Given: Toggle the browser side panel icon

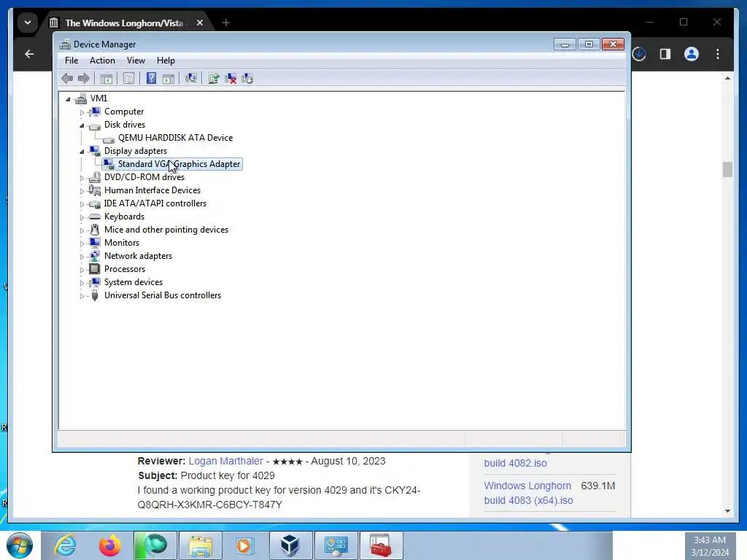Looking at the screenshot, I should coord(665,54).
